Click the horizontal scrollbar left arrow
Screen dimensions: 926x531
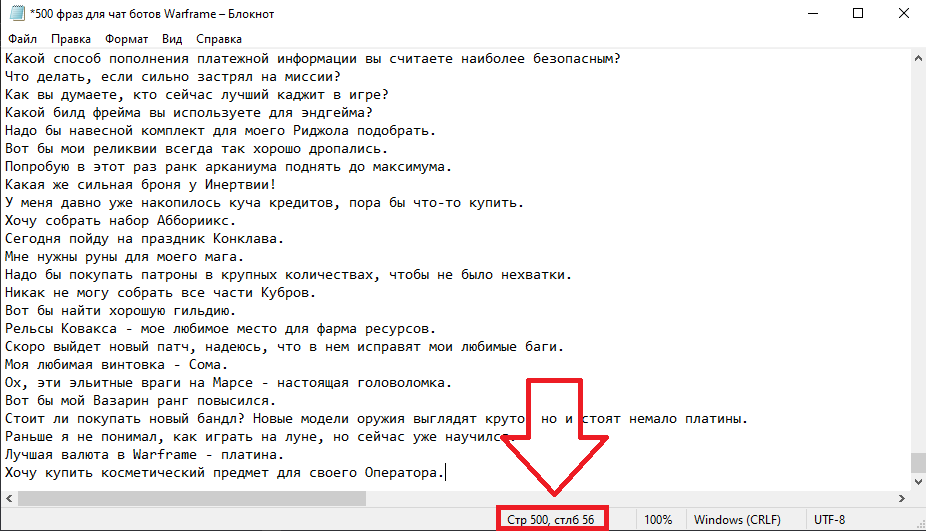(9, 499)
